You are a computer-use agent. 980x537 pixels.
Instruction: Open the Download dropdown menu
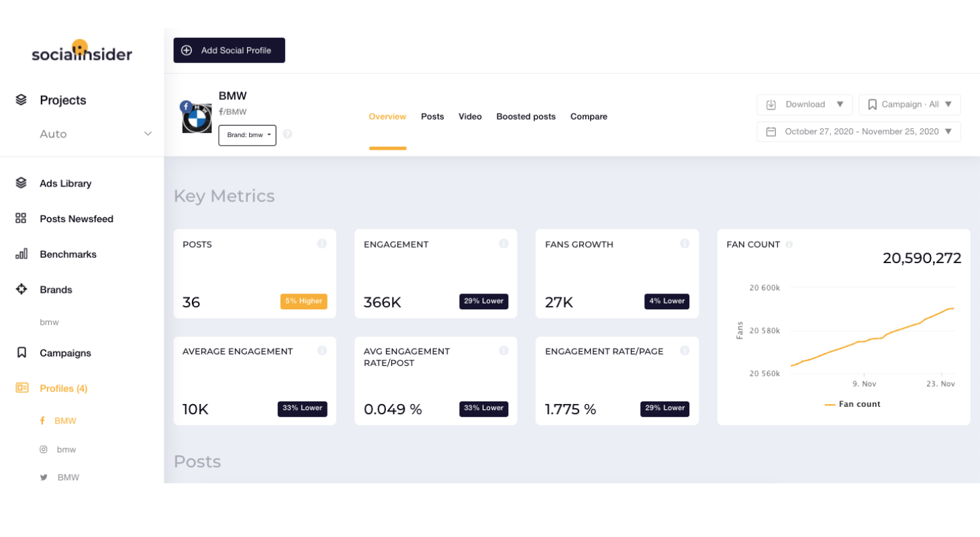(804, 104)
